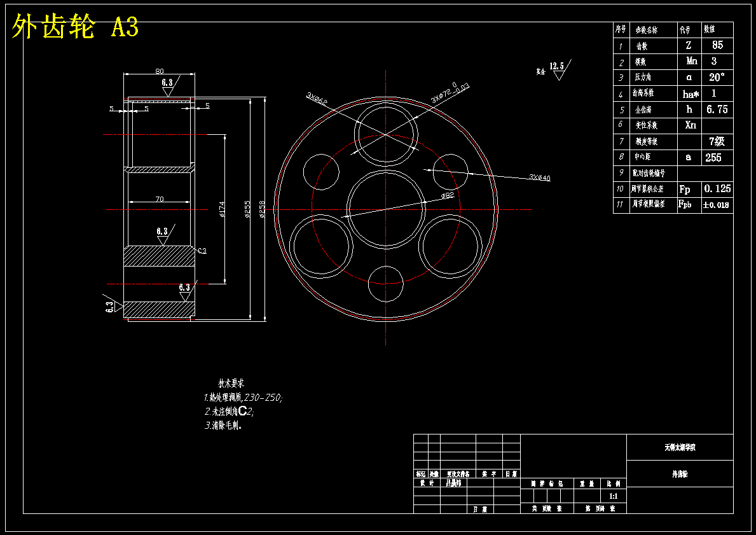756x535 pixels.
Task: Select the '0.125' tolerance value
Action: pyautogui.click(x=717, y=189)
